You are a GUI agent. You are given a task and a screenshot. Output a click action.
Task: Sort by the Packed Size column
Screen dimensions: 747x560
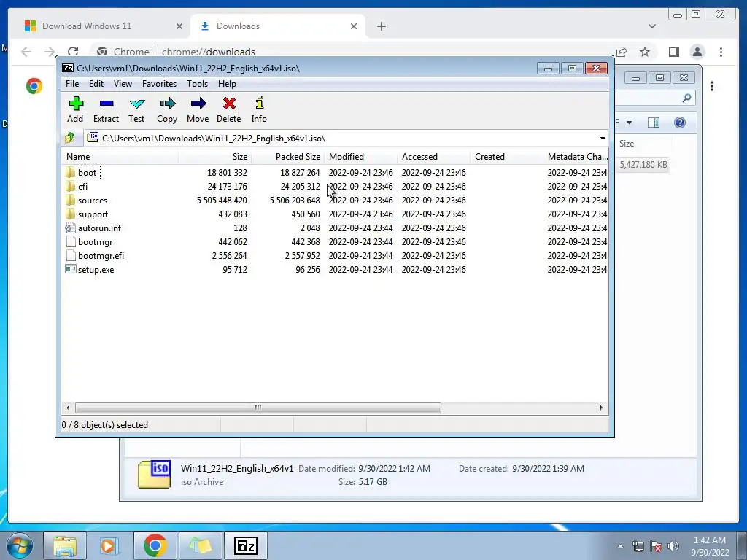287,157
